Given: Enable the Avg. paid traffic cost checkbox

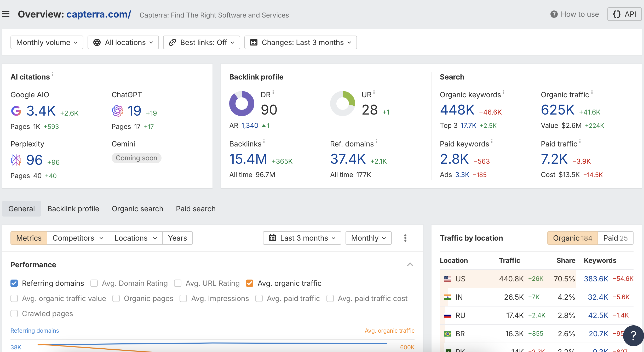Looking at the screenshot, I should pos(330,298).
